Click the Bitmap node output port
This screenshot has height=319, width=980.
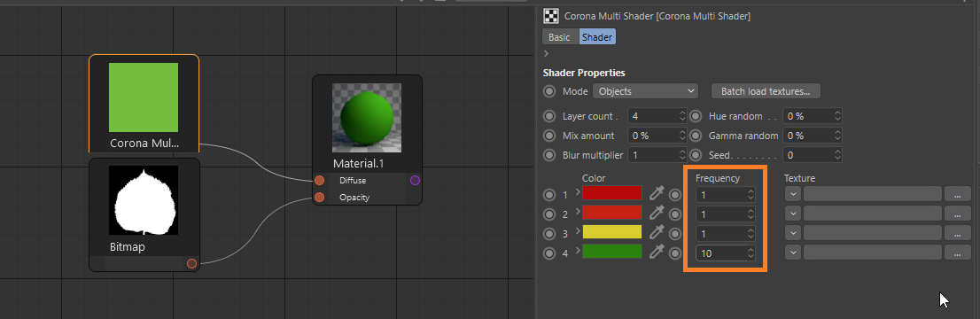192,264
